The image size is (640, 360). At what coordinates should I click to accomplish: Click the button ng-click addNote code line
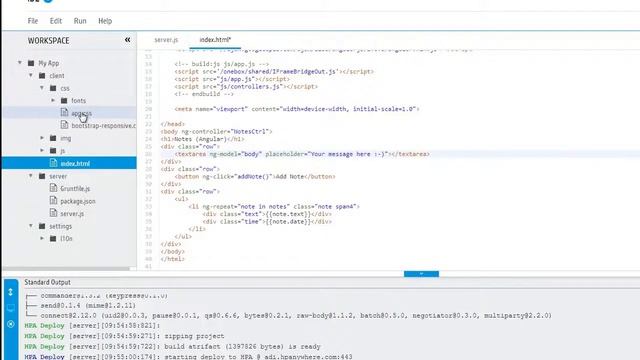255,176
